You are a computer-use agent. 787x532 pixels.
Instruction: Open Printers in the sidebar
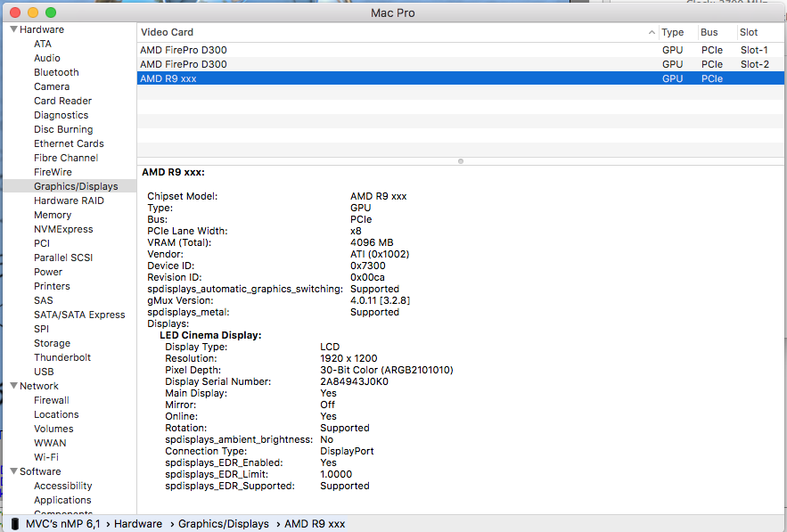[52, 286]
